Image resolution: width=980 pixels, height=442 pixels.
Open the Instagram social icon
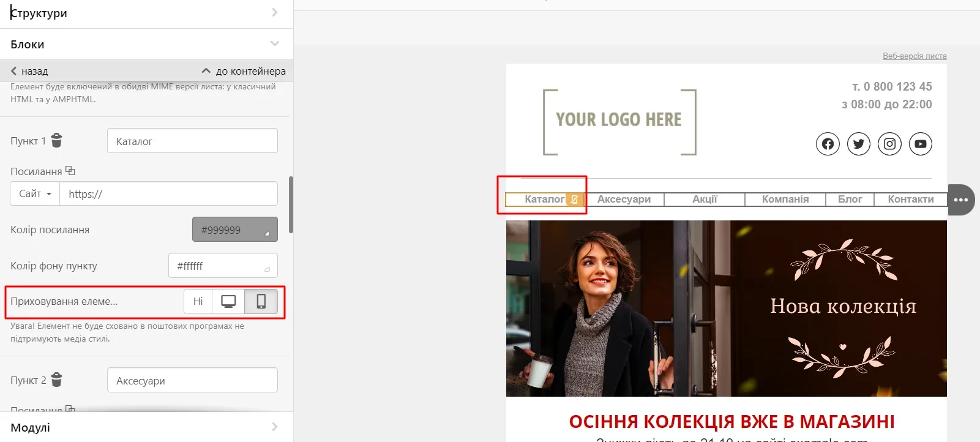point(890,144)
